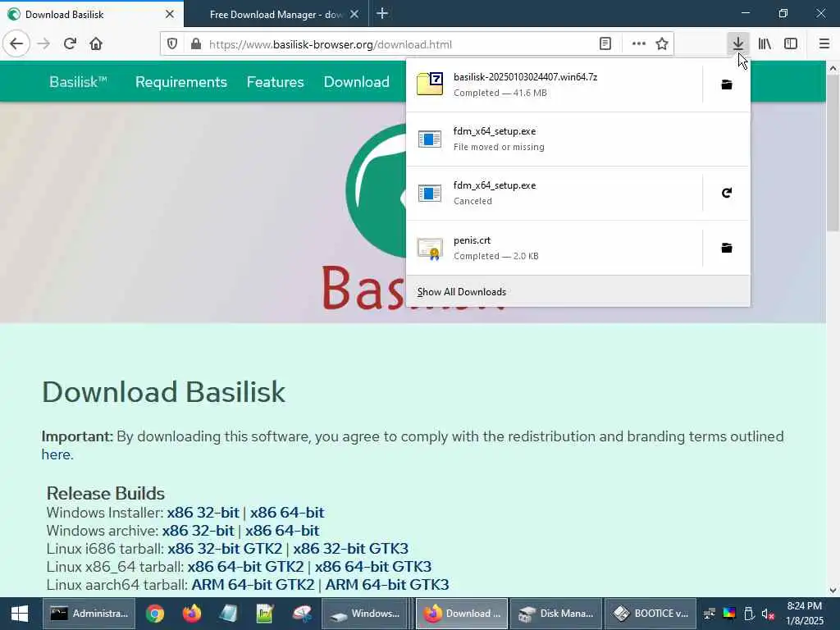Open a new tab with plus button
This screenshot has width=840, height=630.
[x=382, y=13]
